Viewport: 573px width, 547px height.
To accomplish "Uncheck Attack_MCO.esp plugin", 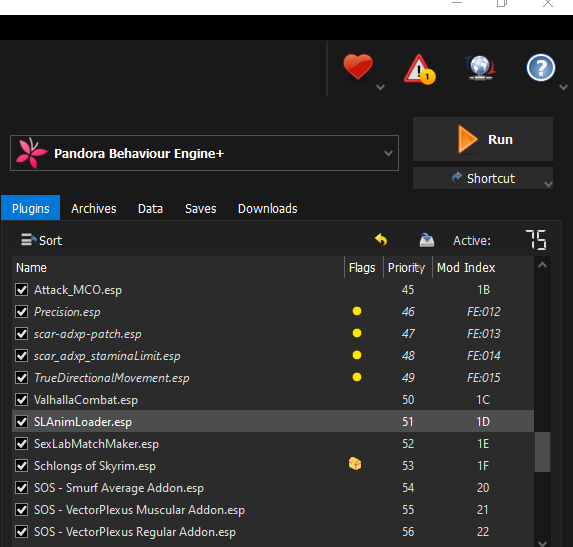I will [22, 290].
